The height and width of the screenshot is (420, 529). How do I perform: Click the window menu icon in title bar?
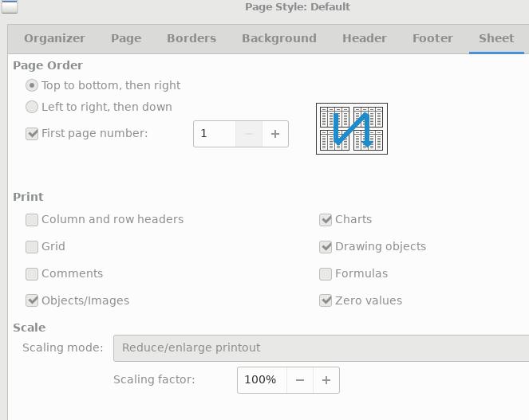pyautogui.click(x=8, y=7)
